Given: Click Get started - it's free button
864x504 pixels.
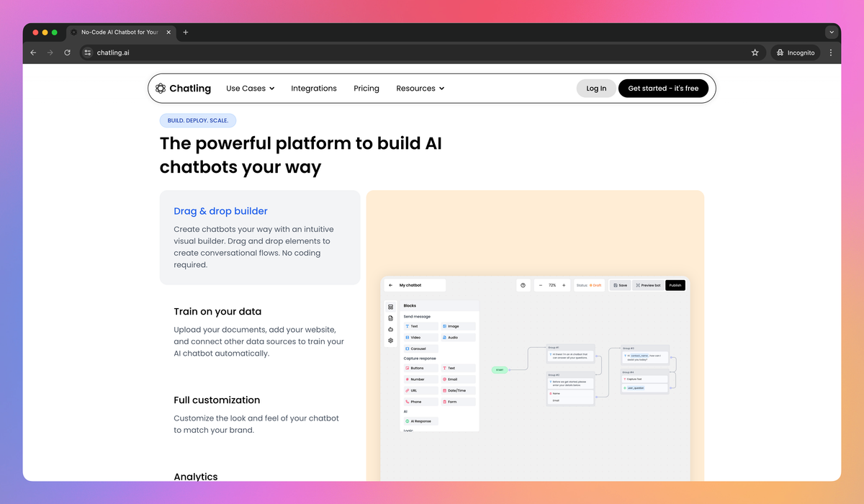Looking at the screenshot, I should (663, 89).
